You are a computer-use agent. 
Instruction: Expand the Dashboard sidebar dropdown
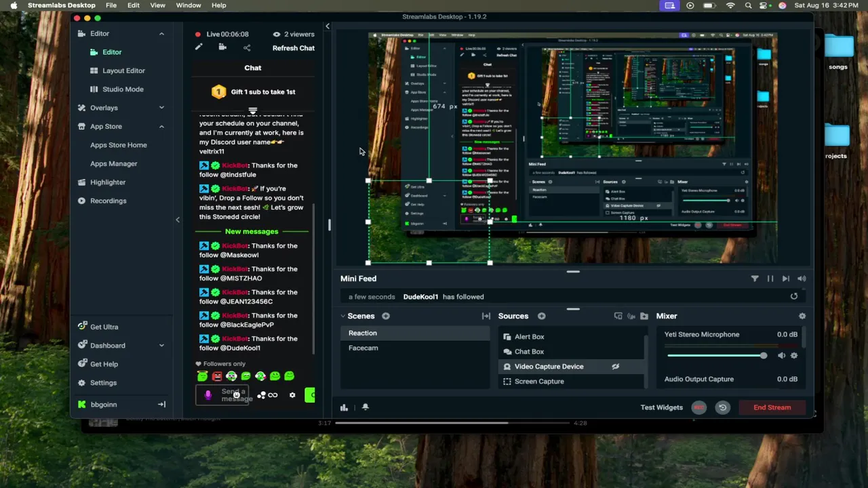pos(161,346)
